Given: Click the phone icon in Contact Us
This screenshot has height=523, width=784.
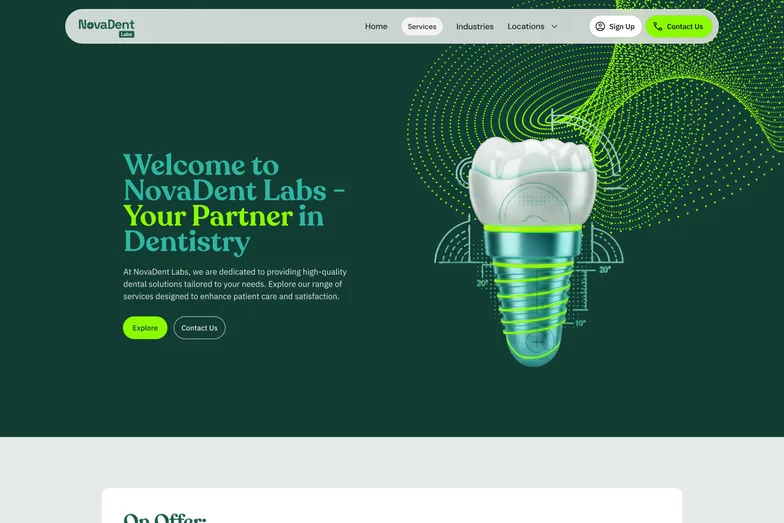Looking at the screenshot, I should [658, 26].
